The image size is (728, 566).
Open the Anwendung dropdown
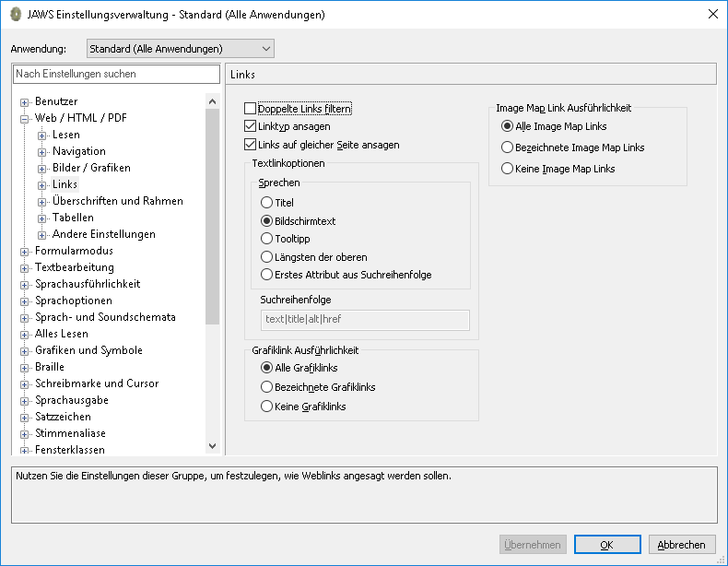pos(266,48)
